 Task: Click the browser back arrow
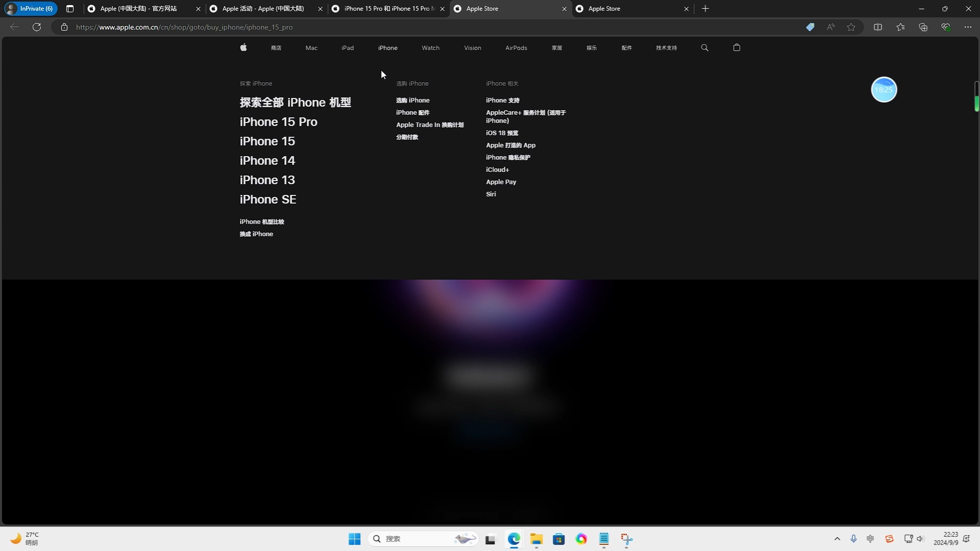(x=14, y=27)
